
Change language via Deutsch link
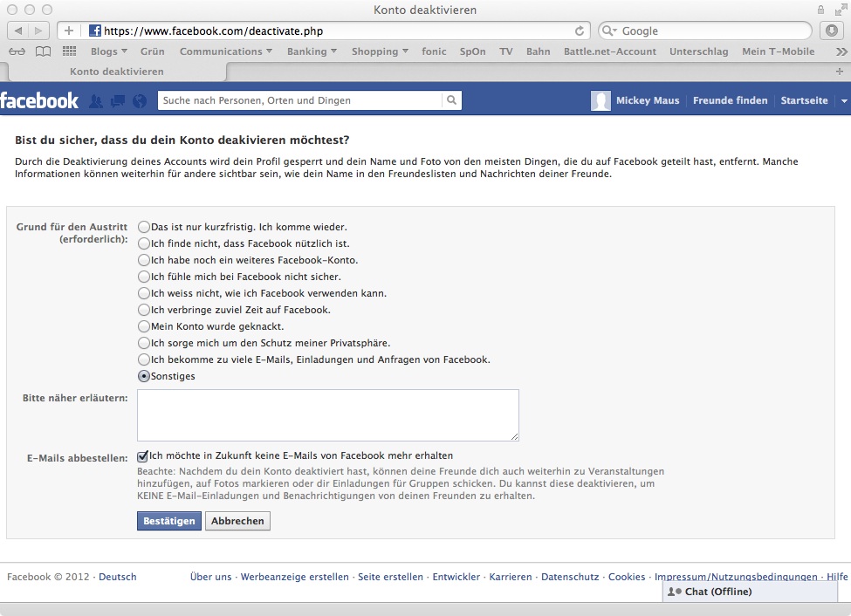click(117, 577)
